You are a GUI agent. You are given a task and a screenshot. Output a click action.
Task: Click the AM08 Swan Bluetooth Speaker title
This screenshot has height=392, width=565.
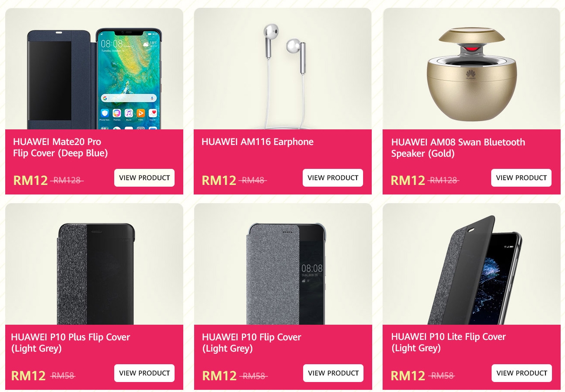(458, 148)
